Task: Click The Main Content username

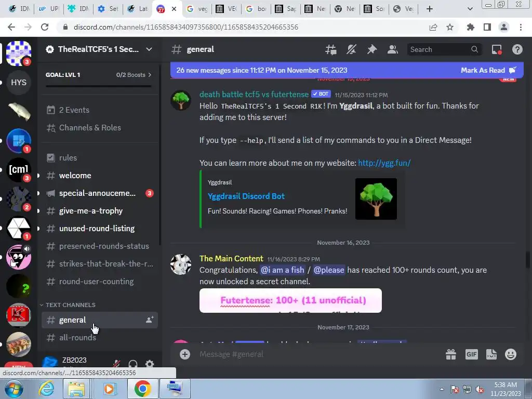Action: click(x=231, y=259)
